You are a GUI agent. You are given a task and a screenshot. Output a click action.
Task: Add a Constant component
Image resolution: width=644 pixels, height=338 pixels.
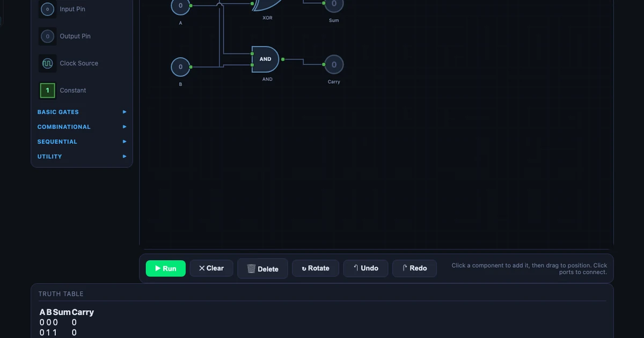[x=82, y=90]
